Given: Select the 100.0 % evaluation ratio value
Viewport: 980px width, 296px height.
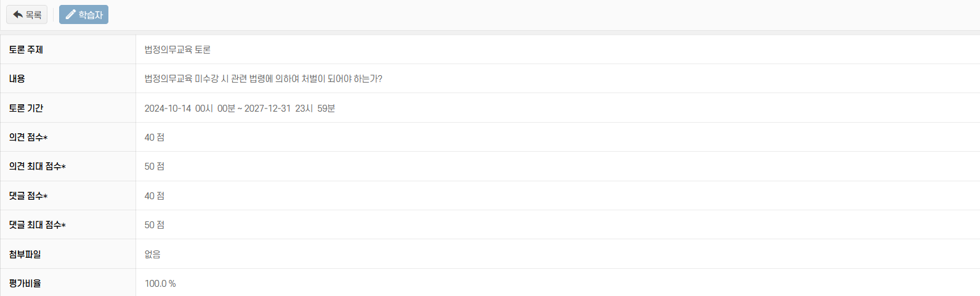Looking at the screenshot, I should point(160,283).
